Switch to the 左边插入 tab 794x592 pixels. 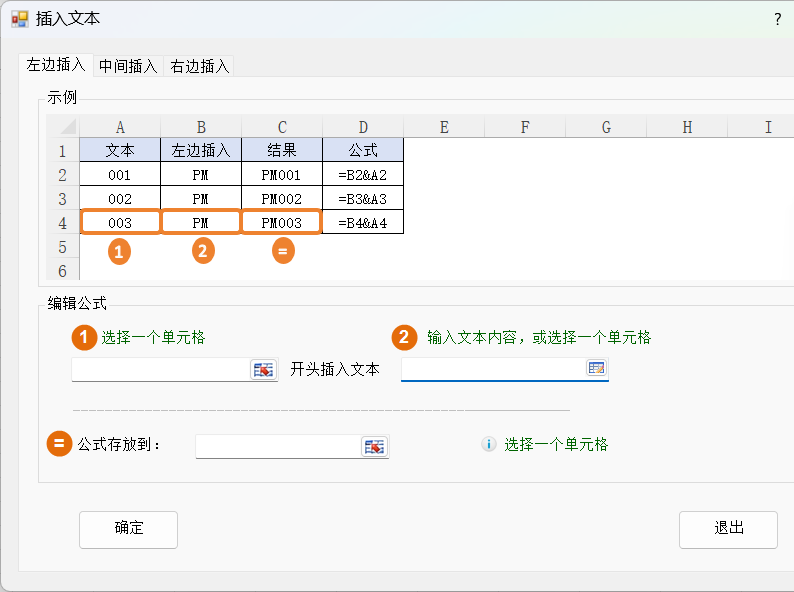click(56, 65)
